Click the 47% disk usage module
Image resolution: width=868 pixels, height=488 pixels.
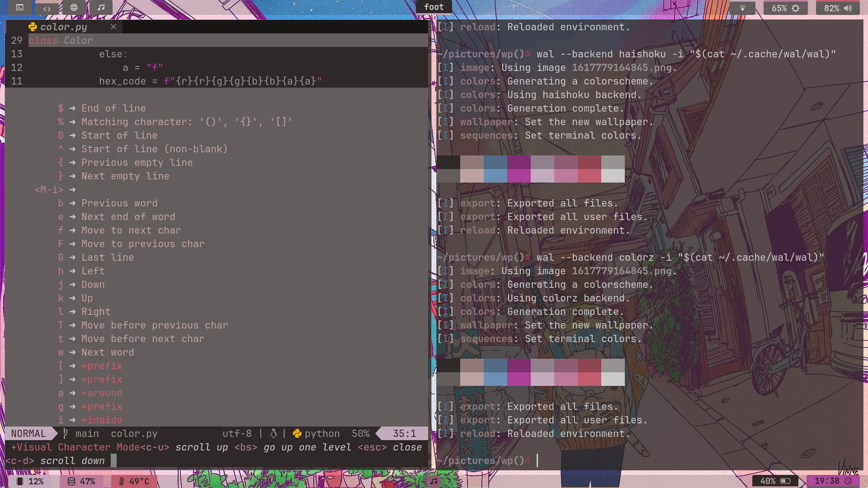[x=81, y=481]
